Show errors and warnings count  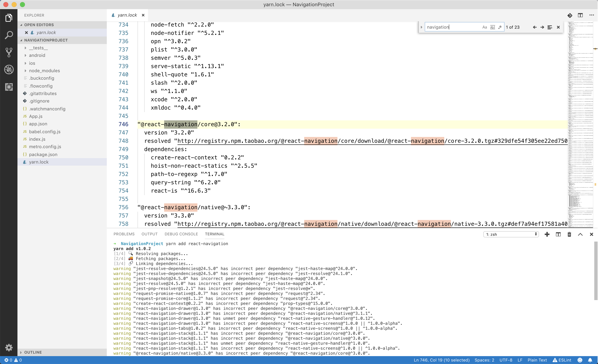click(x=13, y=360)
